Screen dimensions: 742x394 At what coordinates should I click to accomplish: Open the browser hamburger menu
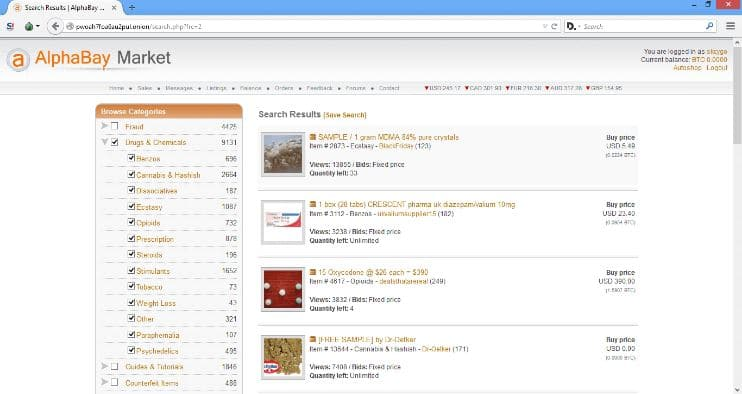click(x=730, y=26)
